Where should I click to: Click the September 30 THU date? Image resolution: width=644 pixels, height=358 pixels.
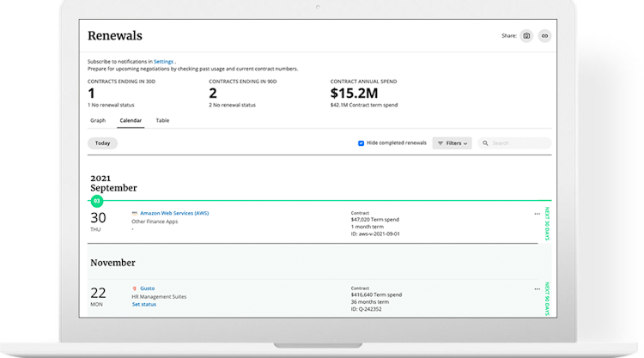click(x=98, y=221)
